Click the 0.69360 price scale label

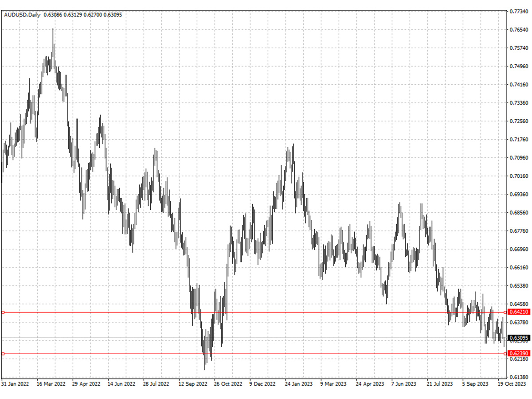519,194
